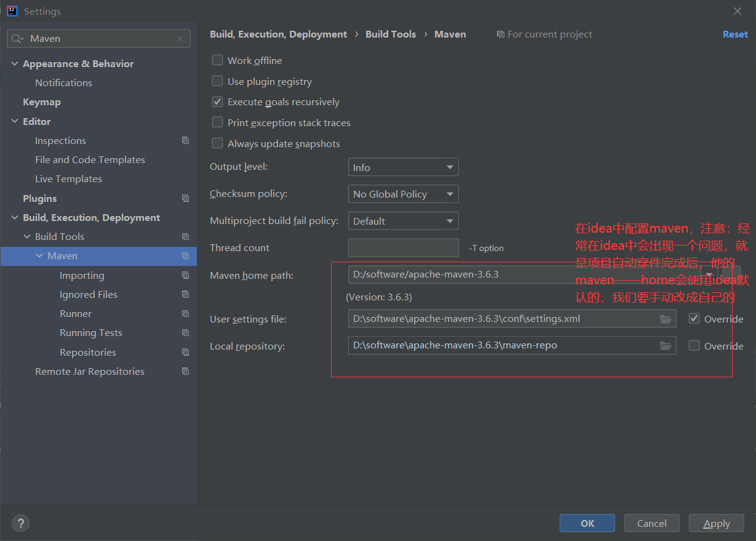756x541 pixels.
Task: Click project-level icon beside Inspections
Action: click(x=185, y=141)
